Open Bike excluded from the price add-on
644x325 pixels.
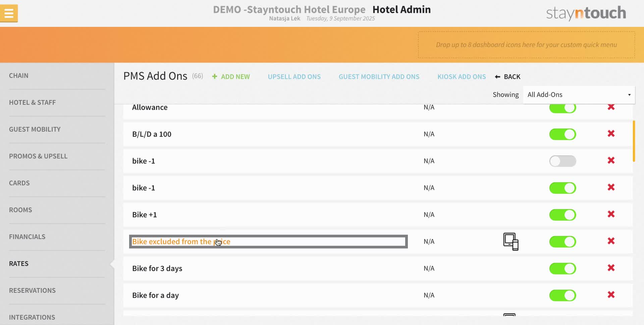click(x=181, y=242)
